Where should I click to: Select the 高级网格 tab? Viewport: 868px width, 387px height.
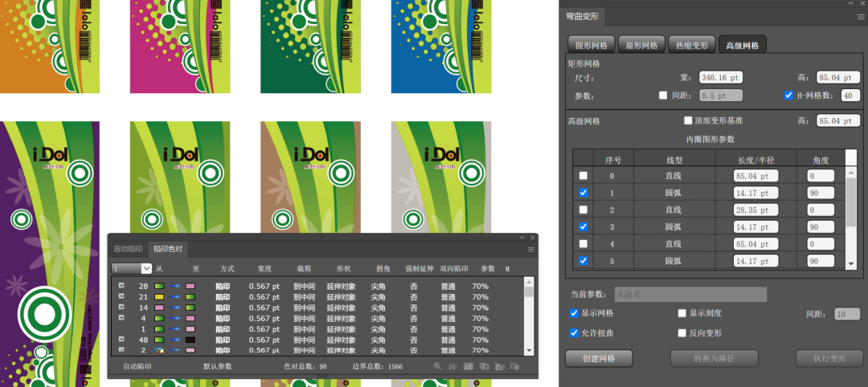pos(743,45)
